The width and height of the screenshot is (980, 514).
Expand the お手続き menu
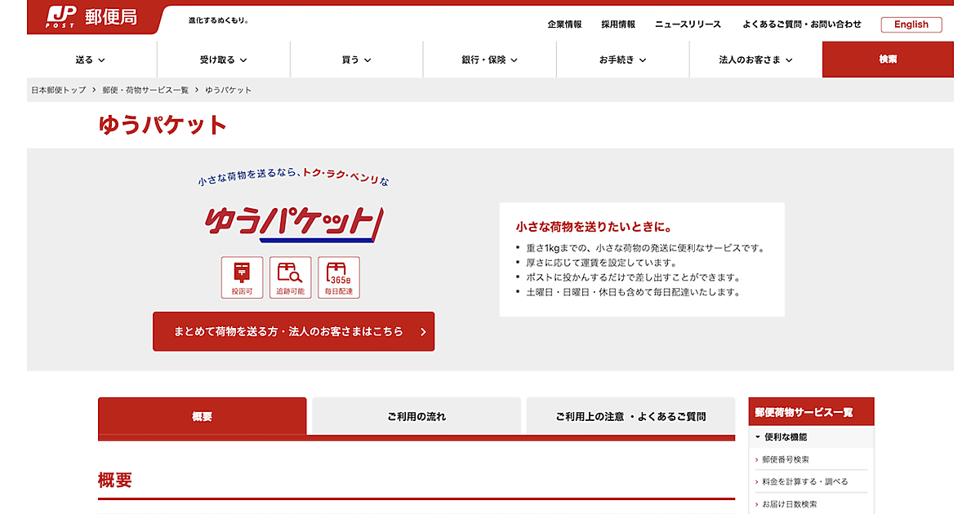[x=622, y=60]
